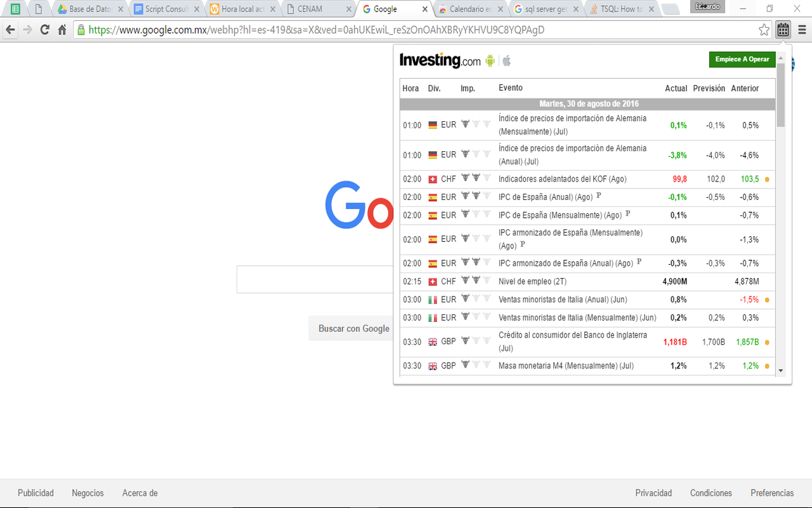Click the Actual column header
This screenshot has height=508, width=812.
tap(676, 88)
